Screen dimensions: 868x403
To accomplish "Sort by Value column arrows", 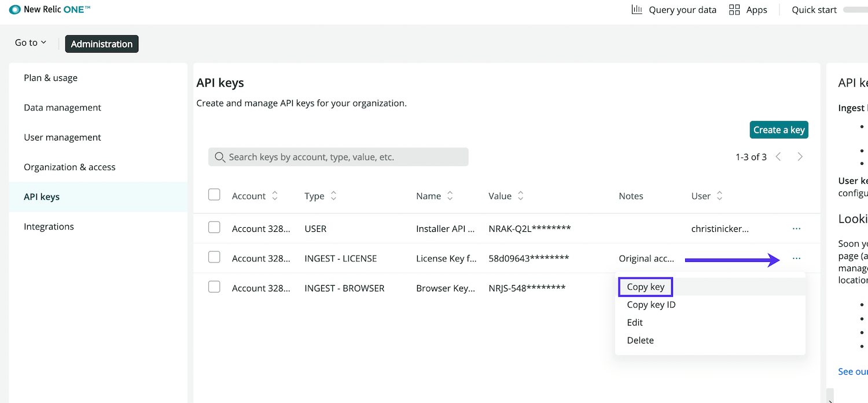I will click(x=521, y=196).
